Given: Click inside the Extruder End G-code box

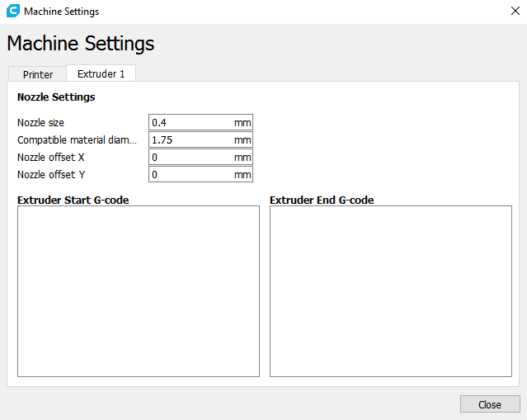Looking at the screenshot, I should [x=391, y=291].
